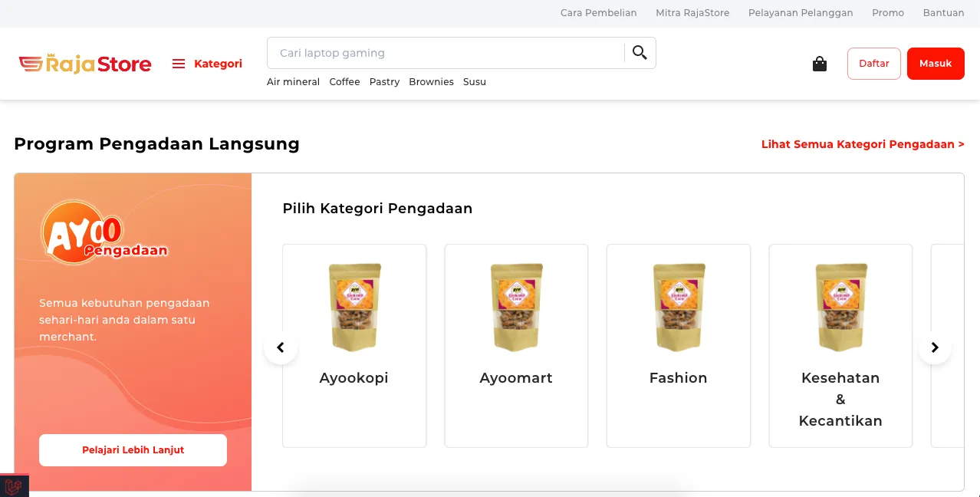Click 'Pilih Kategori Pengadaan' heading

click(377, 209)
